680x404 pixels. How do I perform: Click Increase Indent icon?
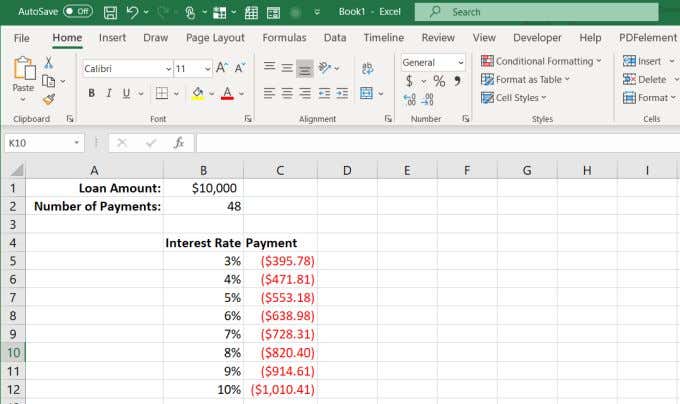342,93
